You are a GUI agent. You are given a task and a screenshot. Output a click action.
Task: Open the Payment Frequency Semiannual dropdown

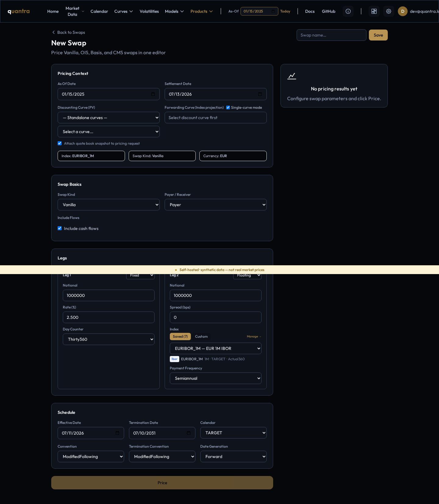pos(216,378)
